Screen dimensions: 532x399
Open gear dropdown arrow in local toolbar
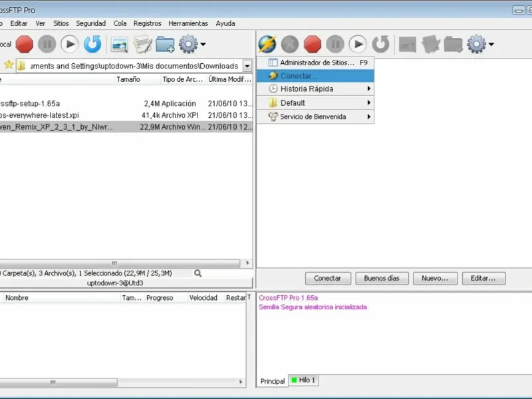203,44
